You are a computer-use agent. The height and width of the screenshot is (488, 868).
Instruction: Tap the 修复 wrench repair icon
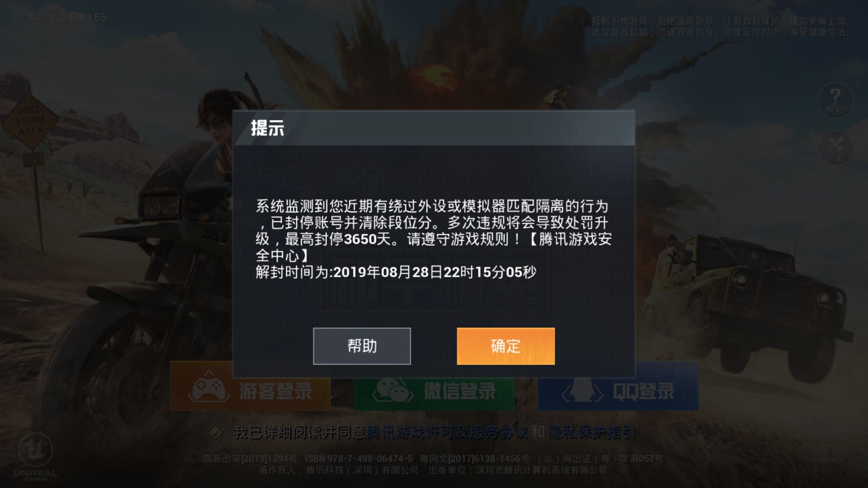(835, 148)
